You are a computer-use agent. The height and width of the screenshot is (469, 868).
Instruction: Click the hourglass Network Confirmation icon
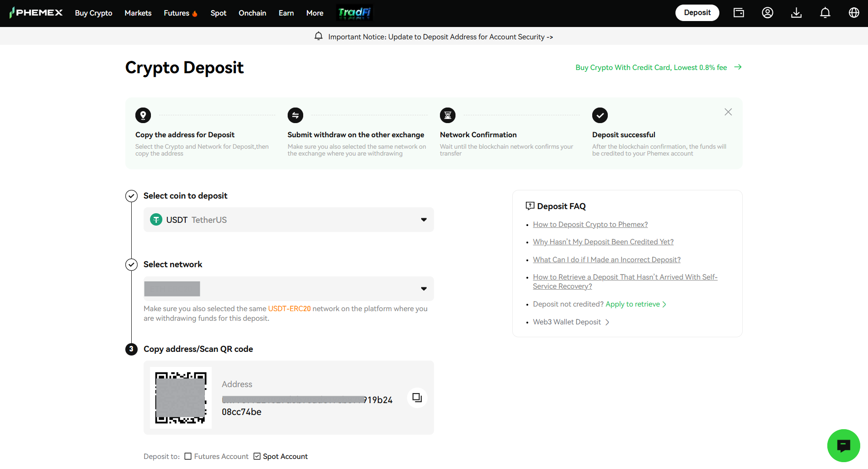[448, 115]
